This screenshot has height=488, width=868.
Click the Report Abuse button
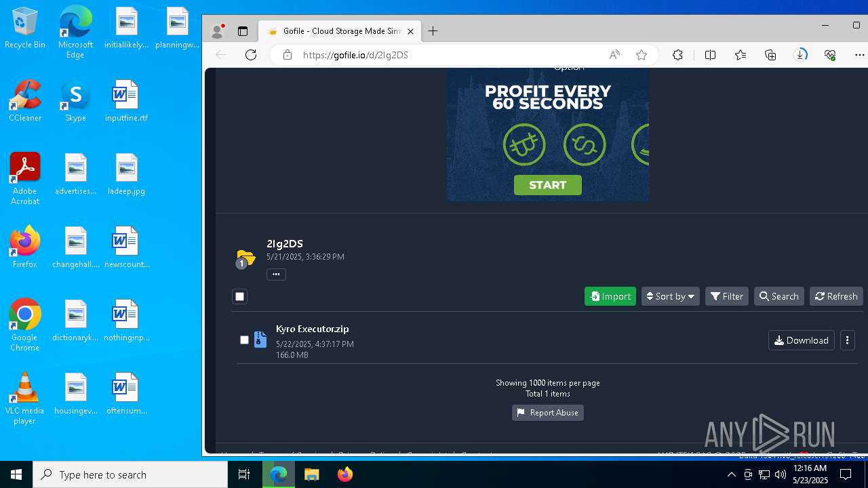click(x=548, y=413)
